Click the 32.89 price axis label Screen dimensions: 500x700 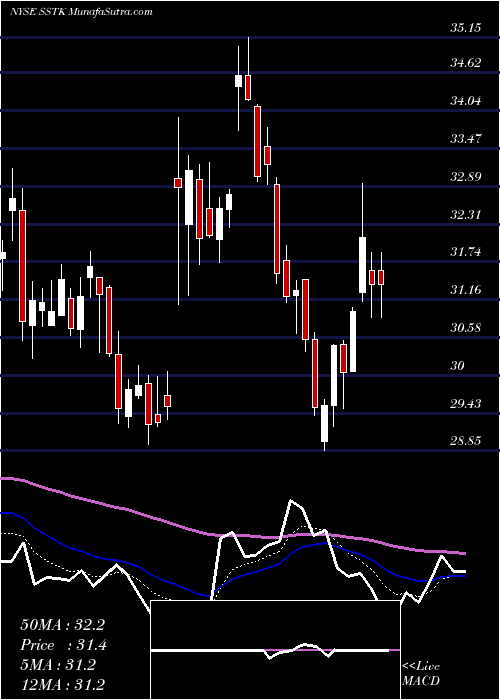(x=465, y=177)
